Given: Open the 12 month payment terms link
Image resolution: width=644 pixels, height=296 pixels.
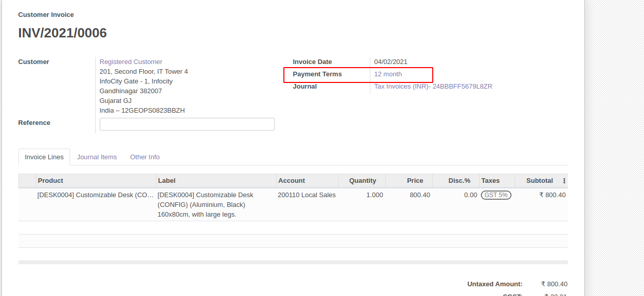Looking at the screenshot, I should pos(388,74).
